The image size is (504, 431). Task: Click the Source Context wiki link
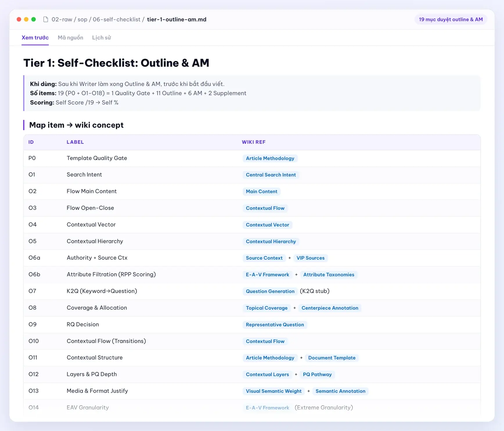pyautogui.click(x=264, y=258)
